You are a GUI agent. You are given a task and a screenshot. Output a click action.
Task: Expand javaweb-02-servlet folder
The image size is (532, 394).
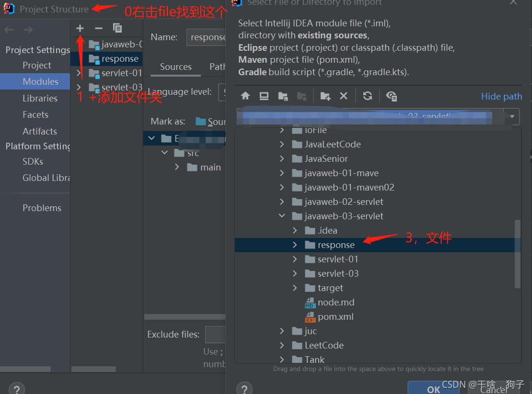tap(282, 202)
